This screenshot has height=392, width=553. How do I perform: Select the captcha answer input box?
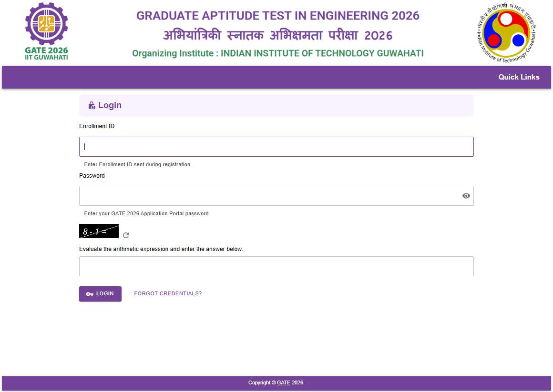pyautogui.click(x=276, y=266)
